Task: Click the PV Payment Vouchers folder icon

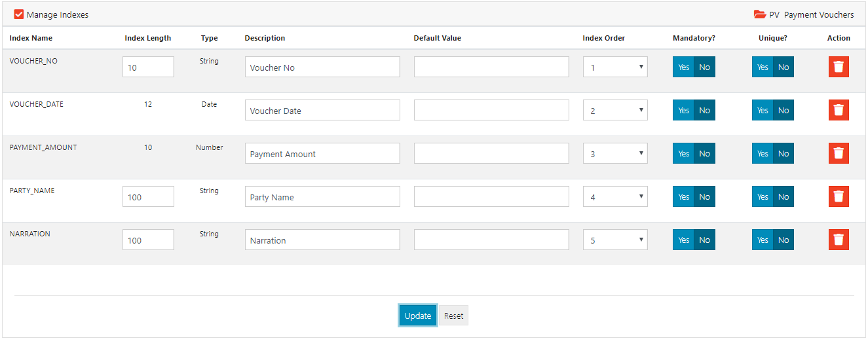Action: coord(759,14)
